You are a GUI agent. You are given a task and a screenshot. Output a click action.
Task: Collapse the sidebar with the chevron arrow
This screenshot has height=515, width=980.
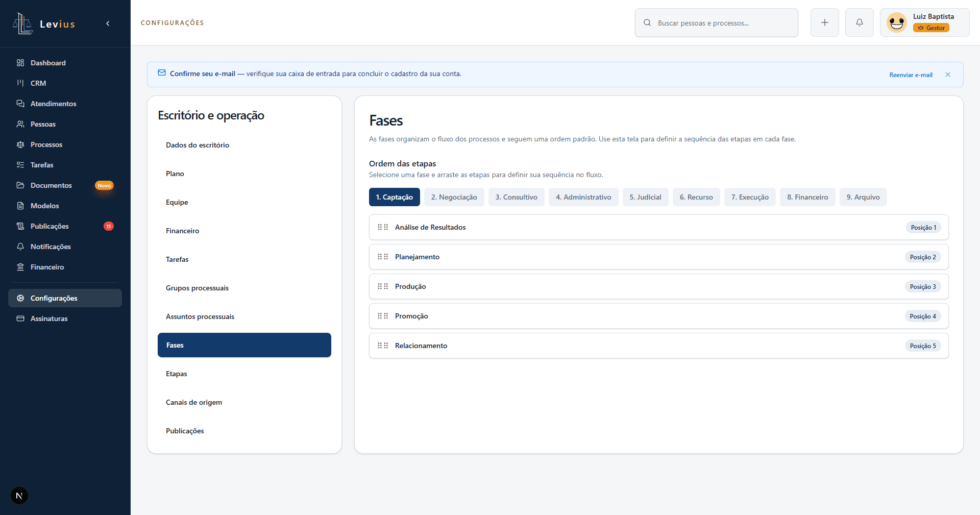(108, 23)
